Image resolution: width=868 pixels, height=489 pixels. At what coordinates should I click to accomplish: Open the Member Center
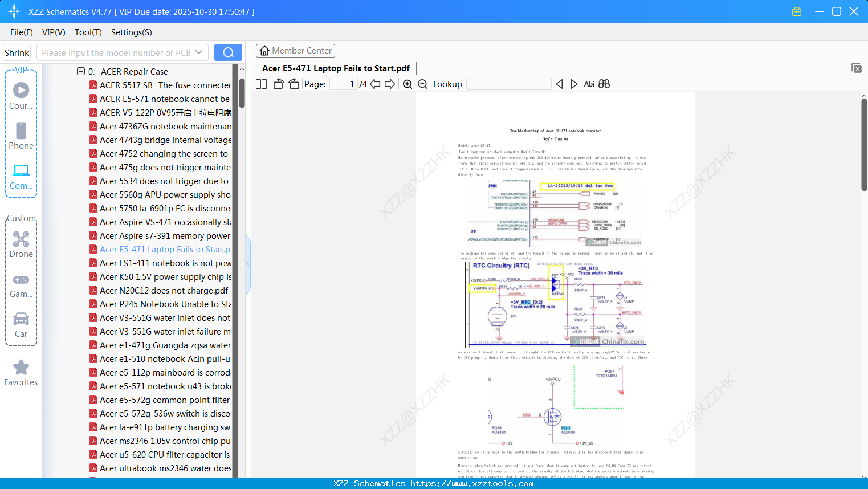[295, 51]
